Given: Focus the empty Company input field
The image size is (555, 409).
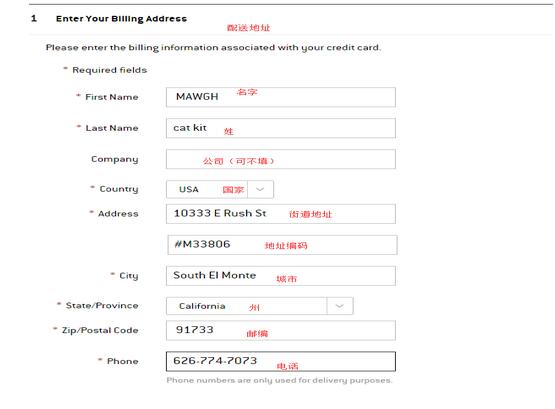Looking at the screenshot, I should coord(281,159).
